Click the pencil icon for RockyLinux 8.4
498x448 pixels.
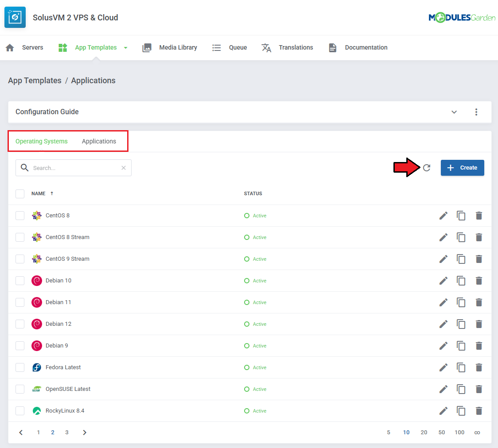[443, 411]
